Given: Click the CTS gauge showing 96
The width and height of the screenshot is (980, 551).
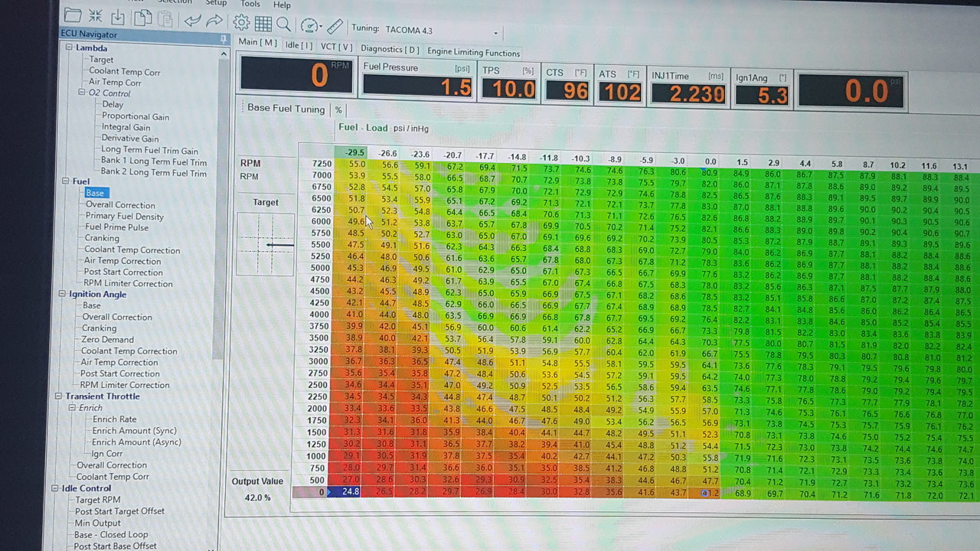Looking at the screenshot, I should point(567,84).
